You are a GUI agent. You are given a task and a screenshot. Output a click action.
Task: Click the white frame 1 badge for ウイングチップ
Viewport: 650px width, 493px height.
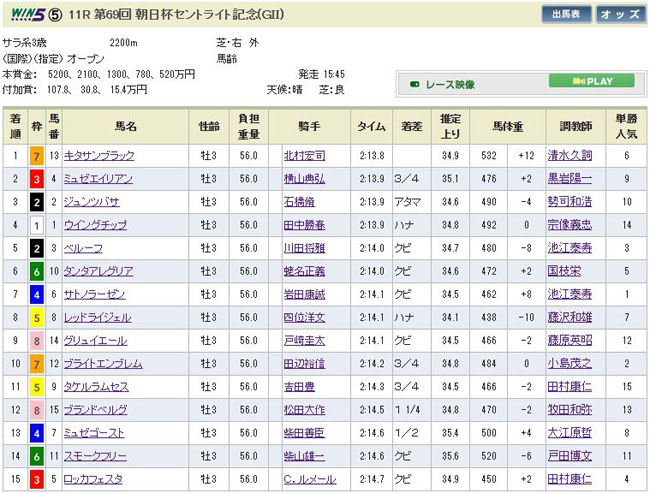coord(35,225)
